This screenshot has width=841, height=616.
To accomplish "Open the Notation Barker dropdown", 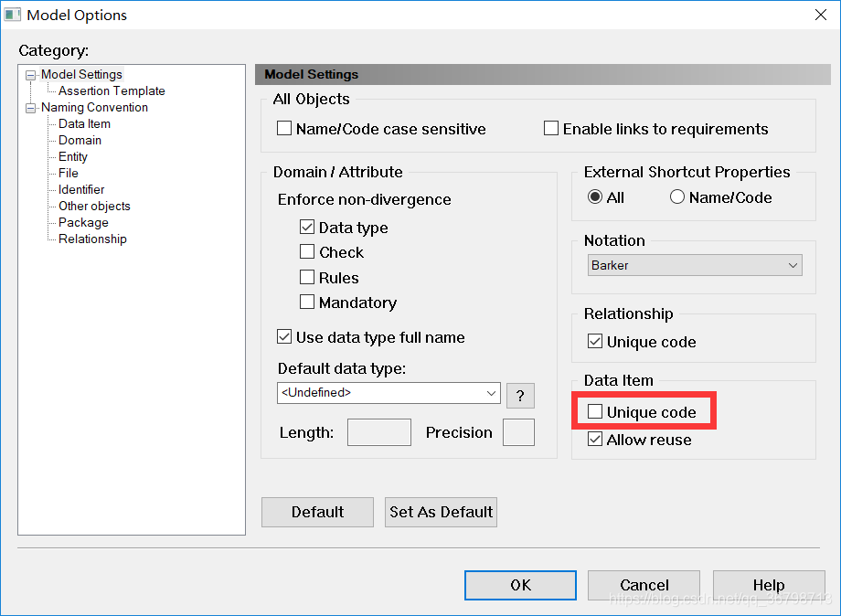I will point(695,265).
